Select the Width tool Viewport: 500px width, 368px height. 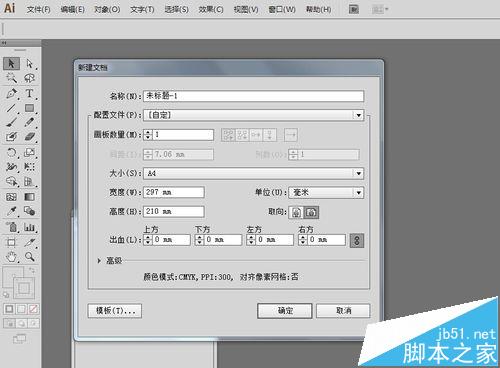11,167
